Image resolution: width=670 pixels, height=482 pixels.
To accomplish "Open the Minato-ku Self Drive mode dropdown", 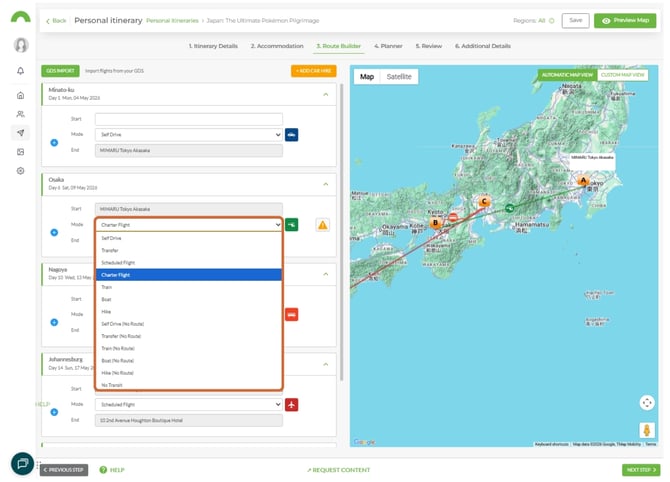I will click(x=188, y=135).
